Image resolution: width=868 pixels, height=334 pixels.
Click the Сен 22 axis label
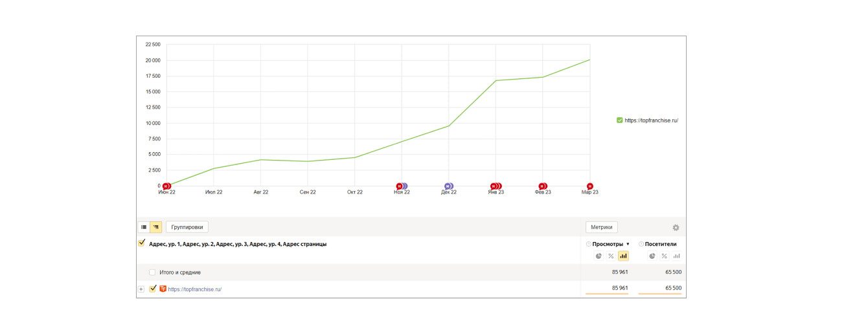(308, 192)
